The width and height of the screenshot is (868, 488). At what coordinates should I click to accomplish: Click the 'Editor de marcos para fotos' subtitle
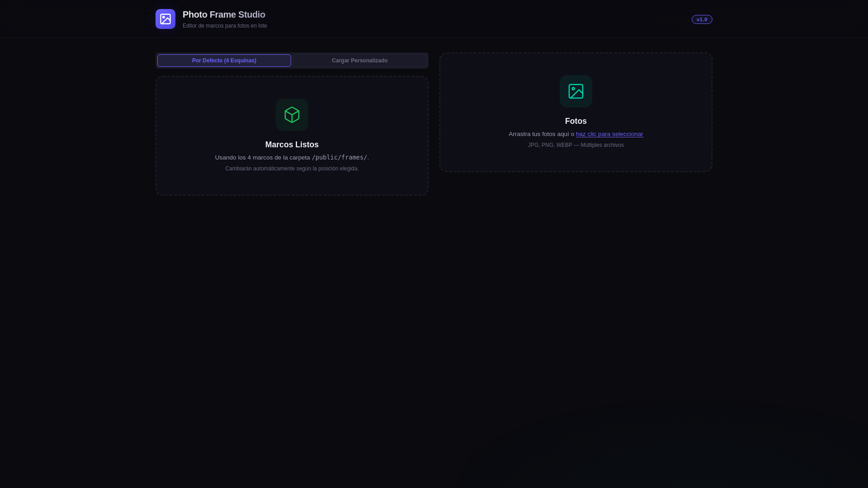[225, 26]
